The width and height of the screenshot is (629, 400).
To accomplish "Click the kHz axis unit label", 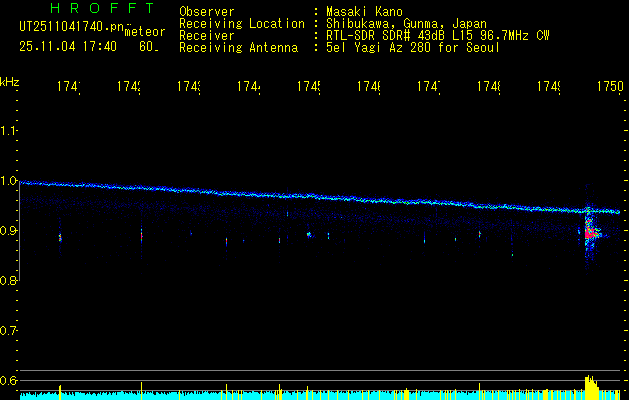I will 10,80.
